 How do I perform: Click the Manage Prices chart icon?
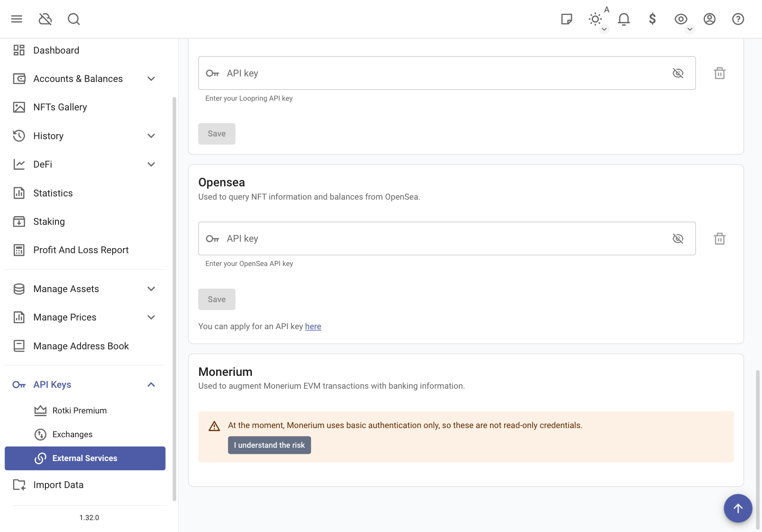(x=19, y=317)
